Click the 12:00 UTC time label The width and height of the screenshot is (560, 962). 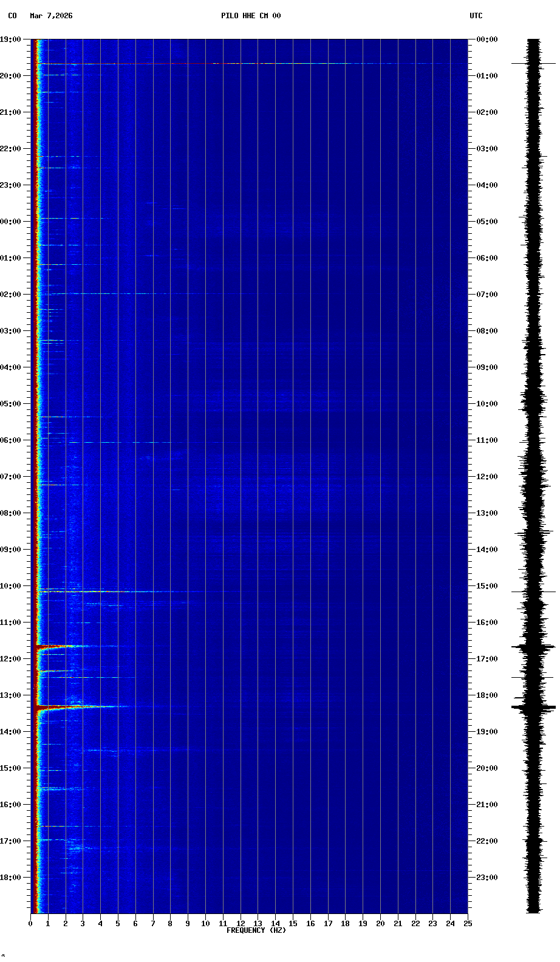point(487,477)
